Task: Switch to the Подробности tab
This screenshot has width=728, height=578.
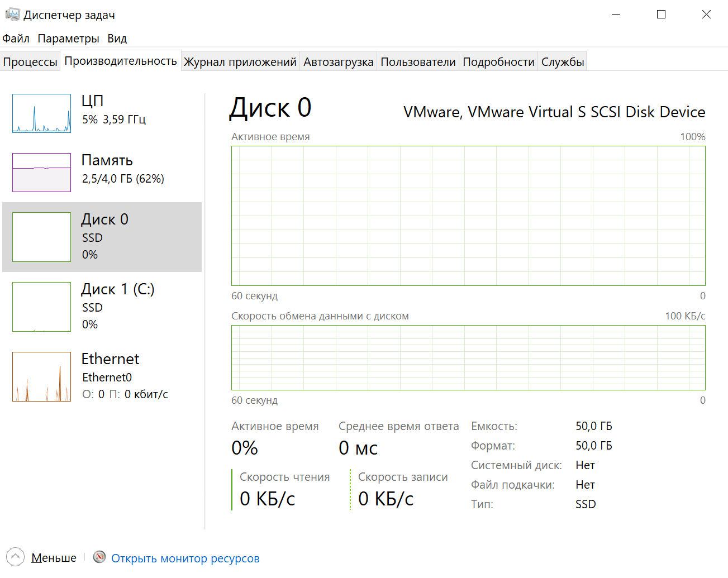Action: coord(498,62)
